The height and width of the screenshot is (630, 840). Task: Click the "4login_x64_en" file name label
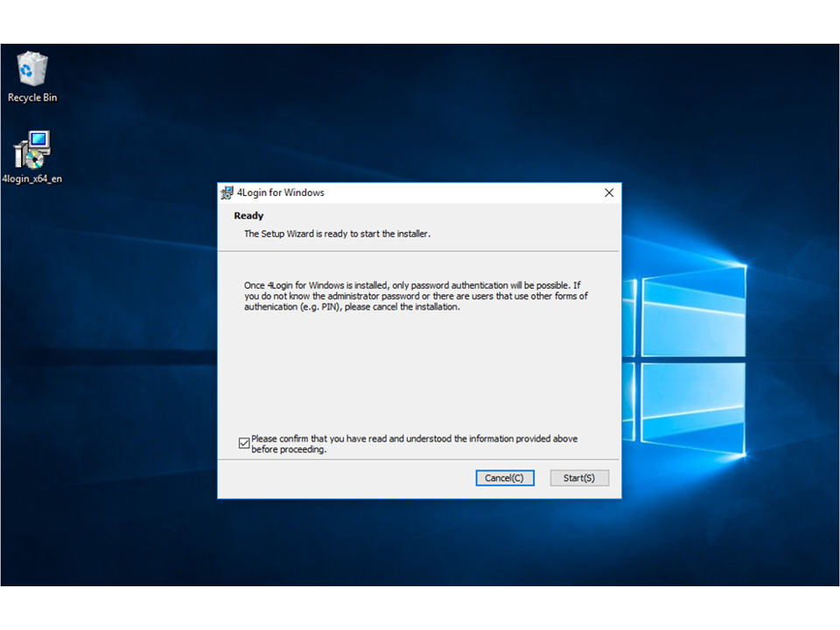(32, 179)
